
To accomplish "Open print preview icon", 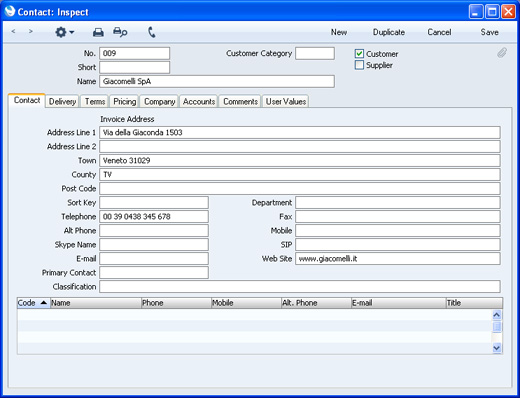I will point(120,32).
